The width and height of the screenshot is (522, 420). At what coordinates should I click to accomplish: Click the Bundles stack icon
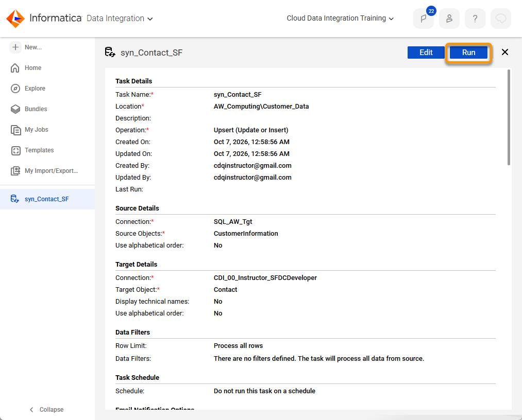tap(15, 109)
